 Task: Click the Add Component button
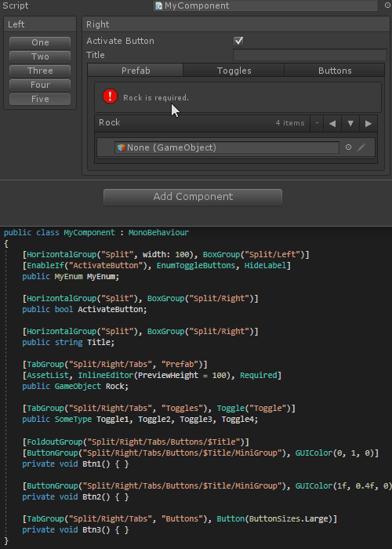[193, 197]
